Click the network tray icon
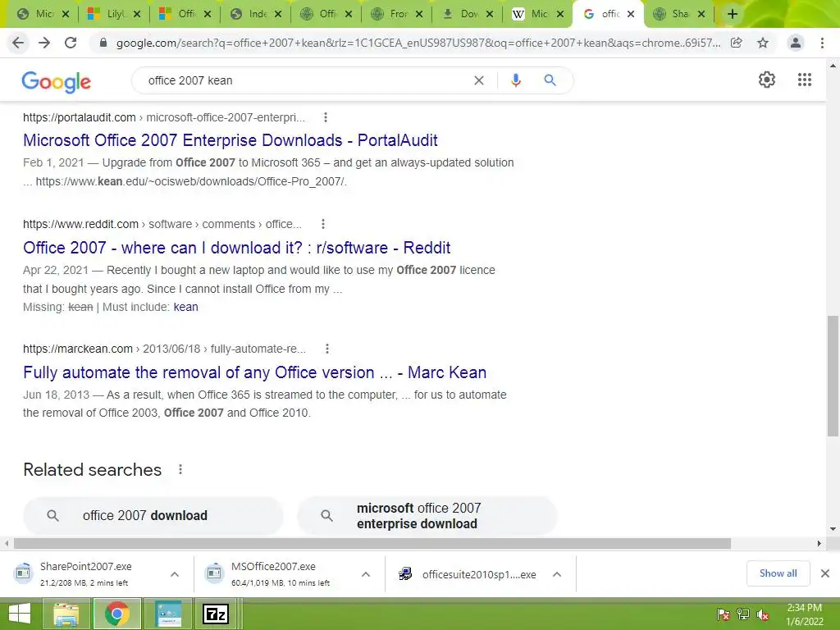This screenshot has height=630, width=840. point(743,614)
